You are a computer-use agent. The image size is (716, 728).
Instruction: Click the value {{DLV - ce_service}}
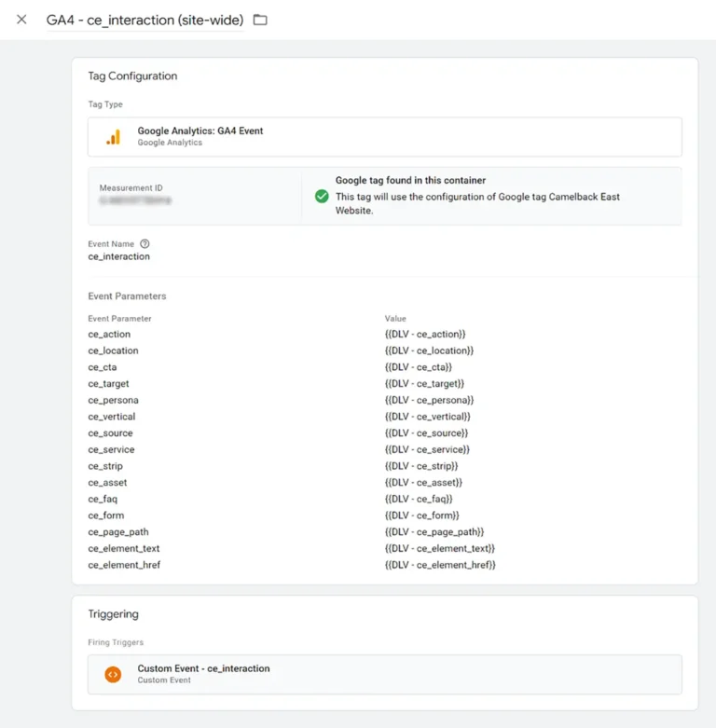click(427, 449)
